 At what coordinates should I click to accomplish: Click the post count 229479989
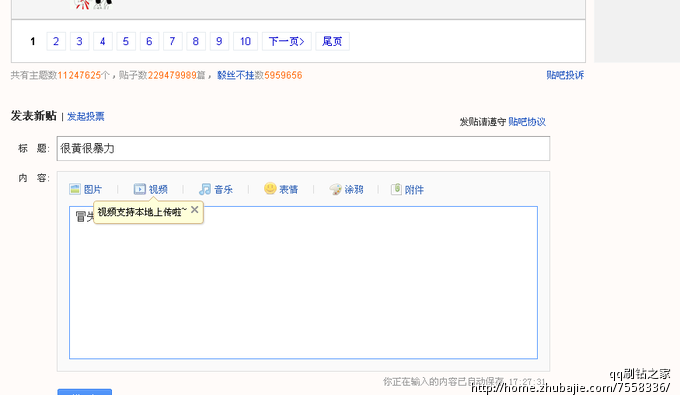pyautogui.click(x=172, y=75)
